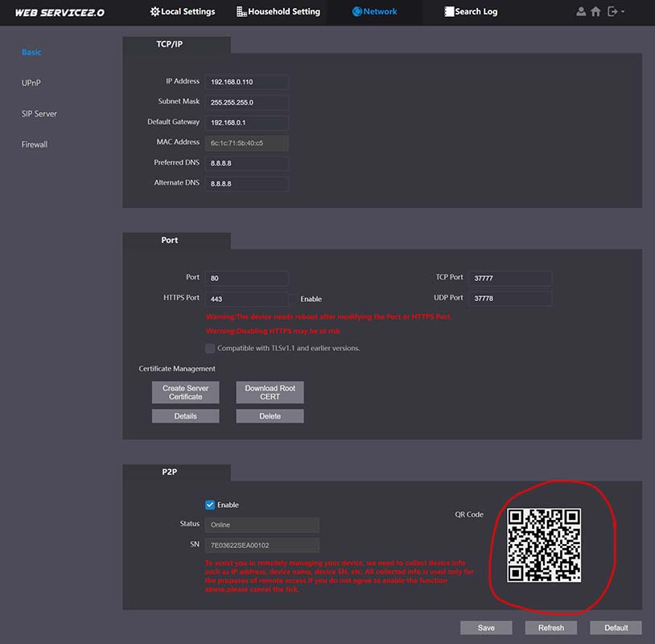Click the Port field showing 80
Image resolution: width=655 pixels, height=644 pixels.
(246, 278)
